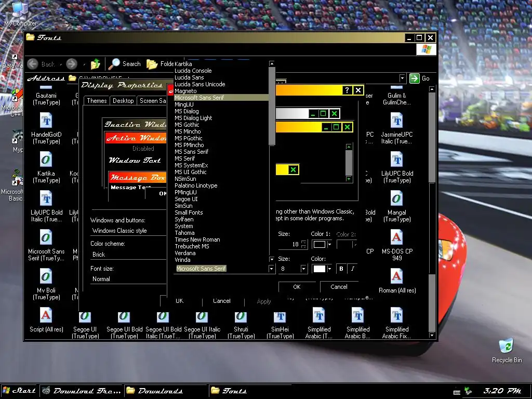Image resolution: width=532 pixels, height=399 pixels.
Task: Click the Active Window preview title bar
Action: click(136, 138)
